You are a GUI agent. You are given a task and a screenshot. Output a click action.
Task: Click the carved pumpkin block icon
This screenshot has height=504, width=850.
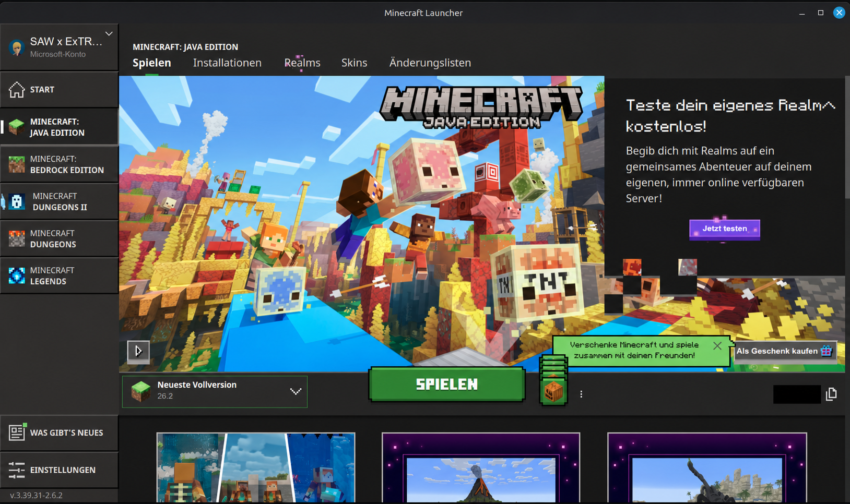pos(553,392)
